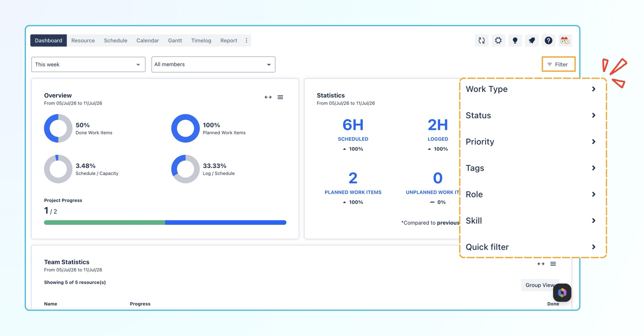Viewport: 644px width, 336px height.
Task: Expand the Work Type filter submenu
Action: pos(531,89)
